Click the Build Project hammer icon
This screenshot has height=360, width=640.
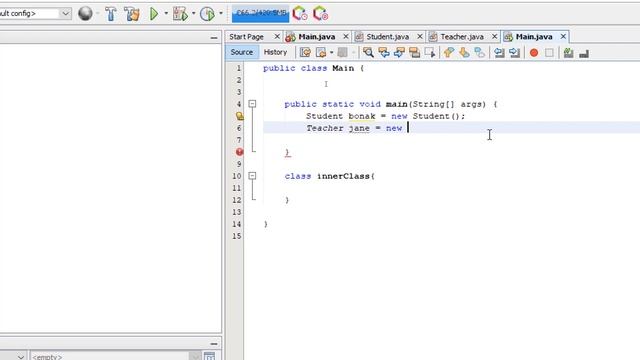[x=111, y=13]
